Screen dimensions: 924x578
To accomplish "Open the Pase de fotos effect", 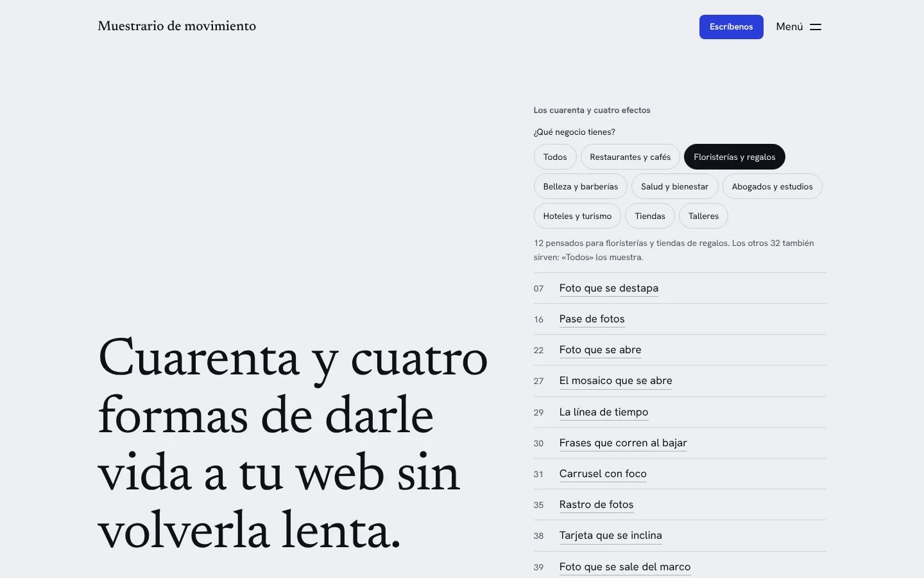I will 592,319.
